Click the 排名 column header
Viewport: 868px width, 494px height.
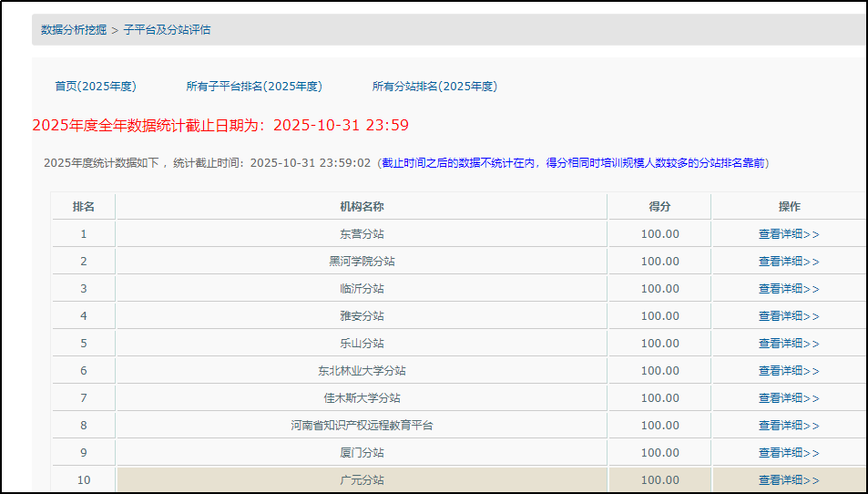(x=84, y=207)
